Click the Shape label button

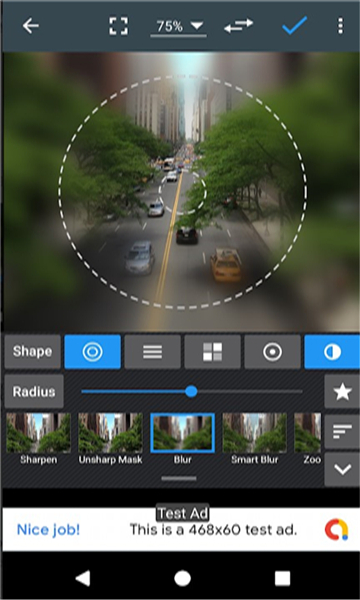pos(33,352)
